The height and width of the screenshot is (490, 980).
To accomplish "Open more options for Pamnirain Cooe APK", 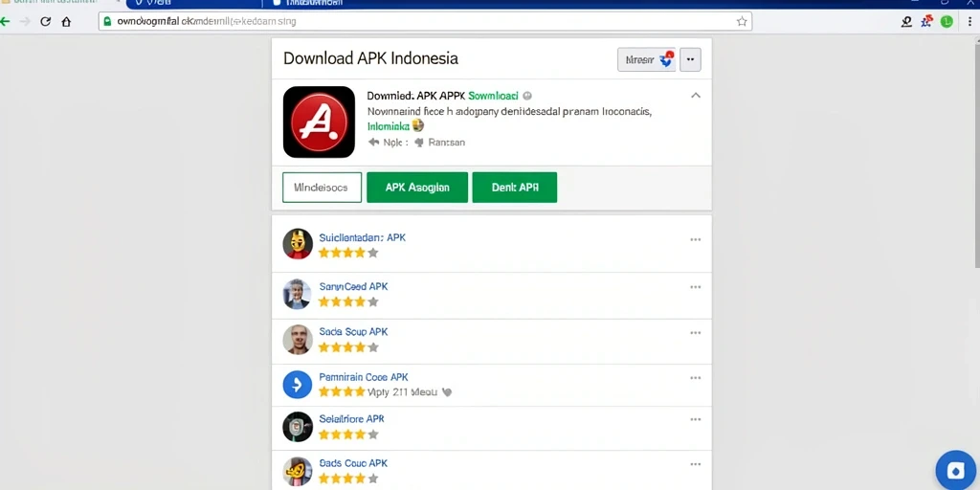I will pos(696,378).
